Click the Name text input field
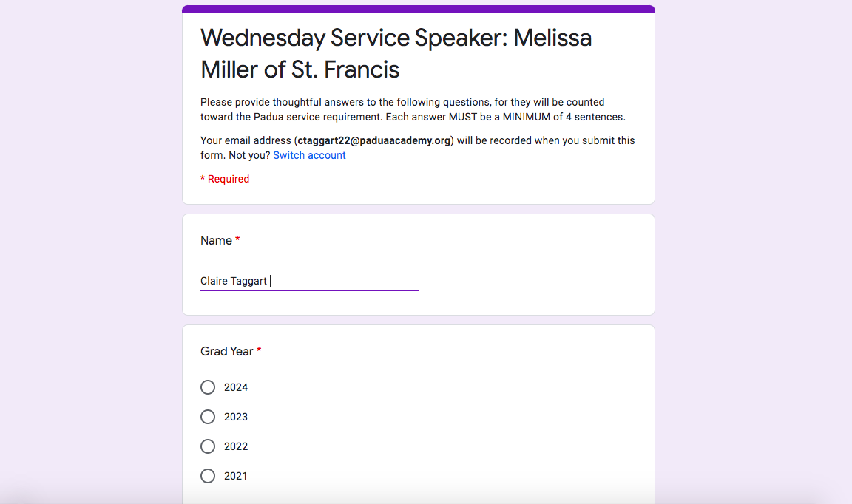Screen dimensions: 852x504 pyautogui.click(x=309, y=281)
